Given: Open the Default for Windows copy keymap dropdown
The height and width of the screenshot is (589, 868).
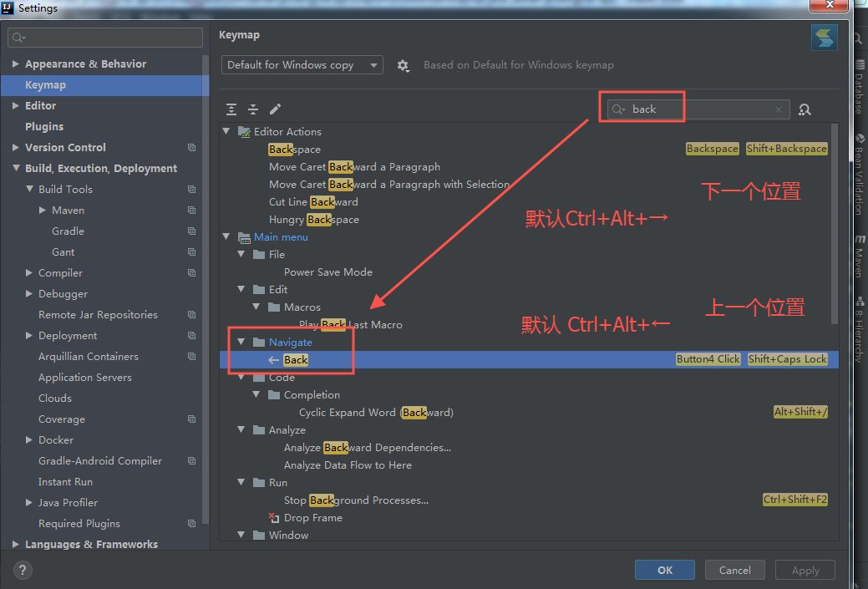Looking at the screenshot, I should tap(302, 64).
